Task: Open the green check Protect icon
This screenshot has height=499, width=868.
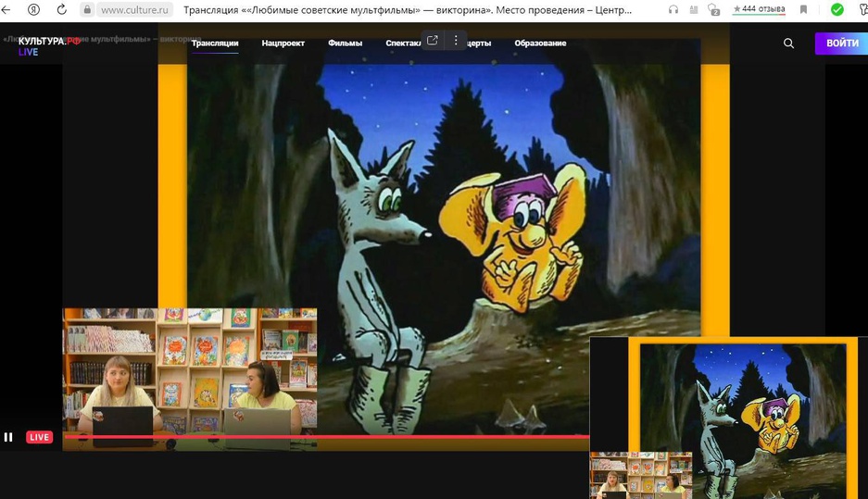Action: coord(837,9)
